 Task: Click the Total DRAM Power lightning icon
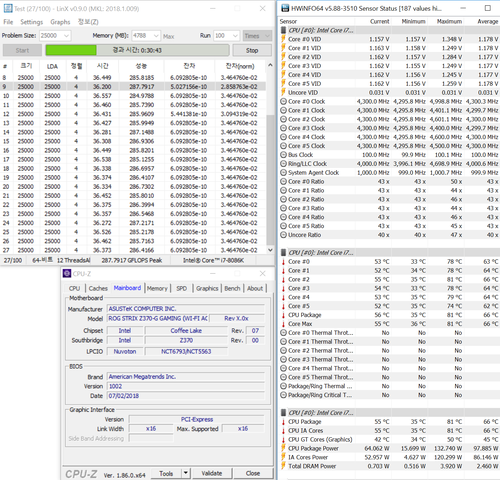tap(283, 466)
